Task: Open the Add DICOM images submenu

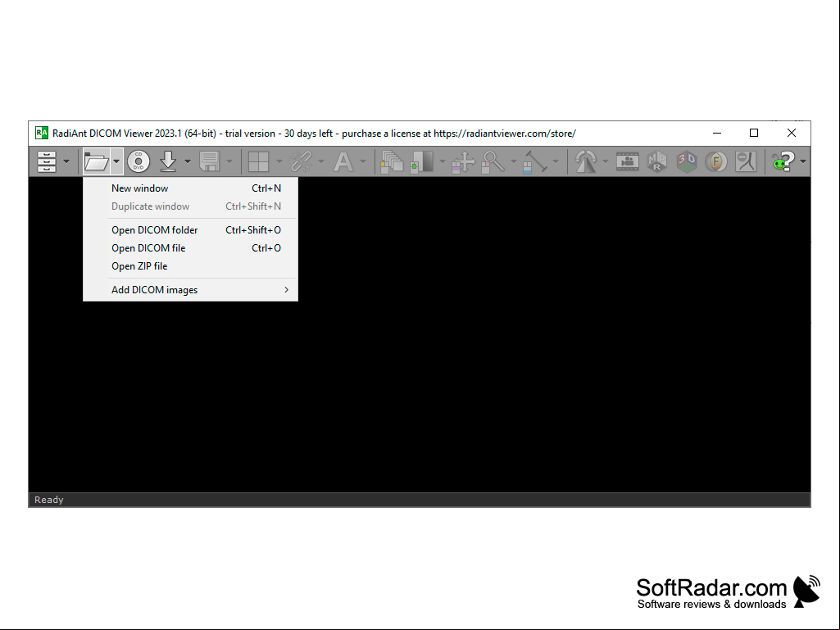Action: (190, 290)
